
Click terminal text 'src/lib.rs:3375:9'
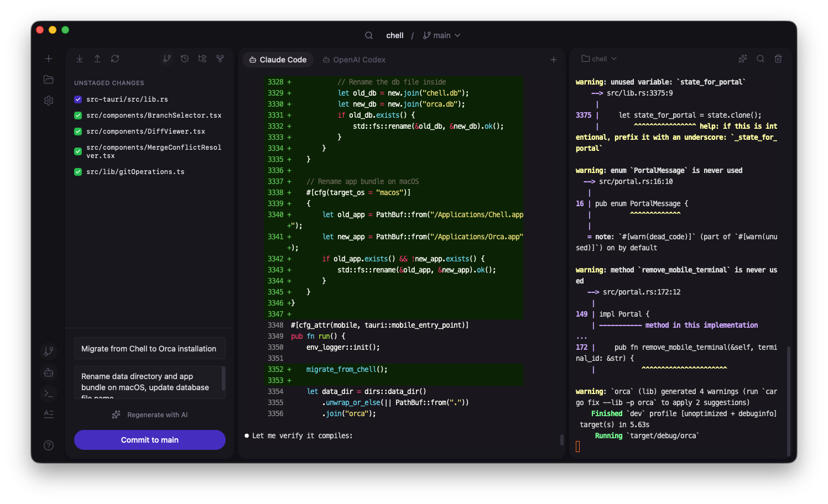click(x=640, y=93)
